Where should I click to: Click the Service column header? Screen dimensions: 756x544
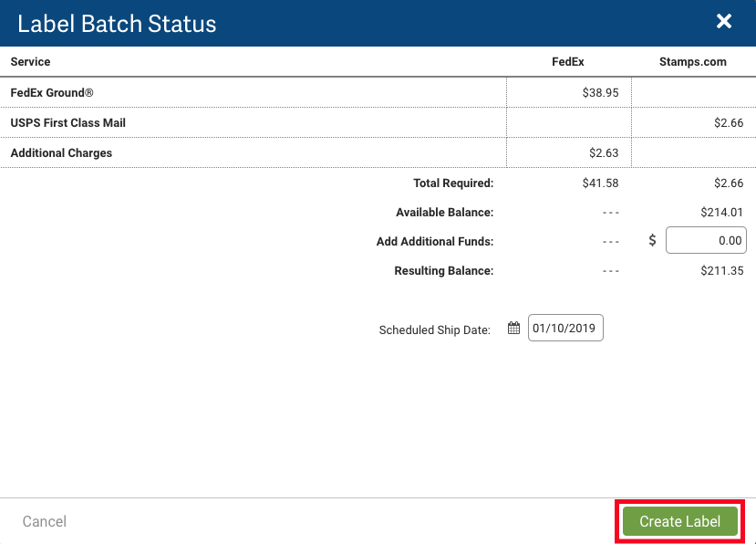pos(30,62)
